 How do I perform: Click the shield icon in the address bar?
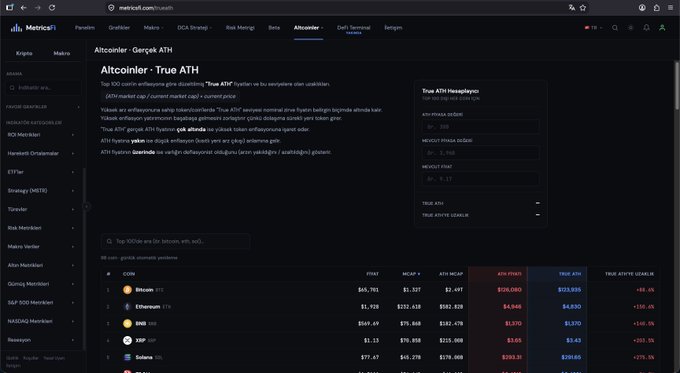coord(111,8)
